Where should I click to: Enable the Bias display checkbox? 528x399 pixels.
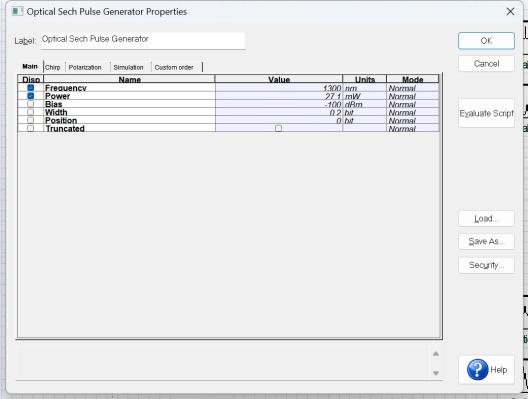point(31,104)
